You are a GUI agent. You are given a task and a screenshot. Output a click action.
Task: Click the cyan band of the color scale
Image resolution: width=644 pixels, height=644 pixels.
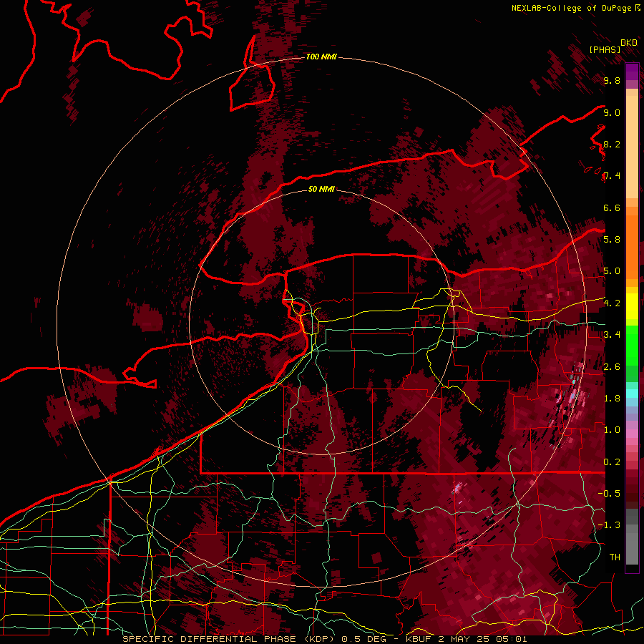point(632,394)
